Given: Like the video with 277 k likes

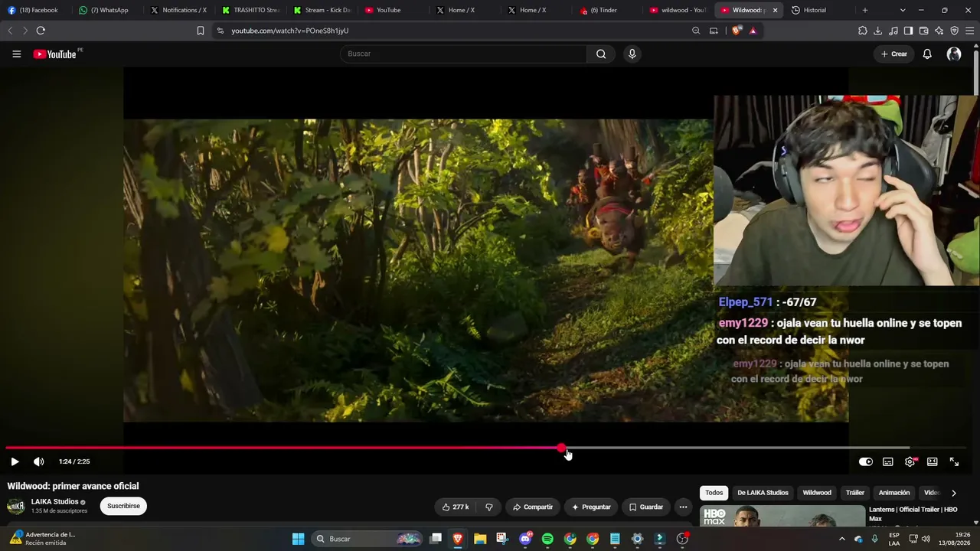Looking at the screenshot, I should click(x=456, y=507).
